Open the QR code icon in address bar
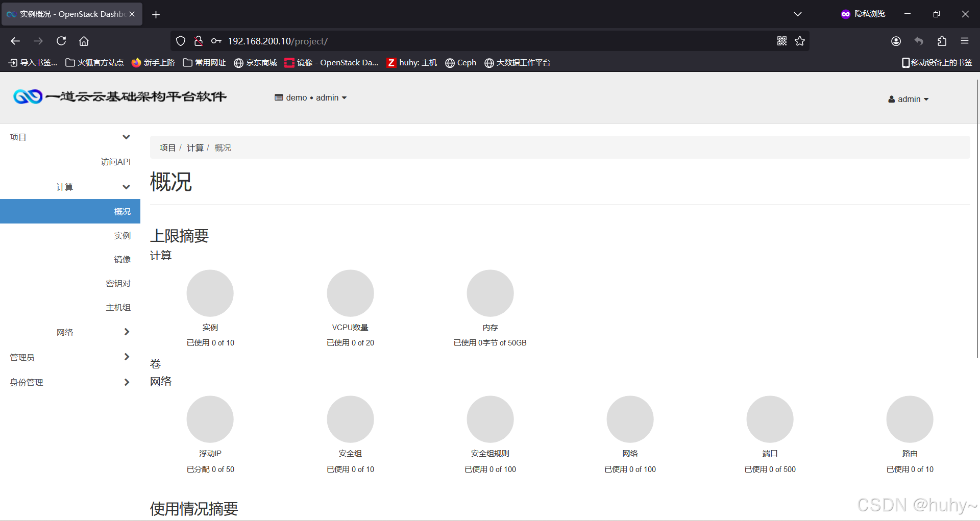Image resolution: width=980 pixels, height=521 pixels. point(782,41)
